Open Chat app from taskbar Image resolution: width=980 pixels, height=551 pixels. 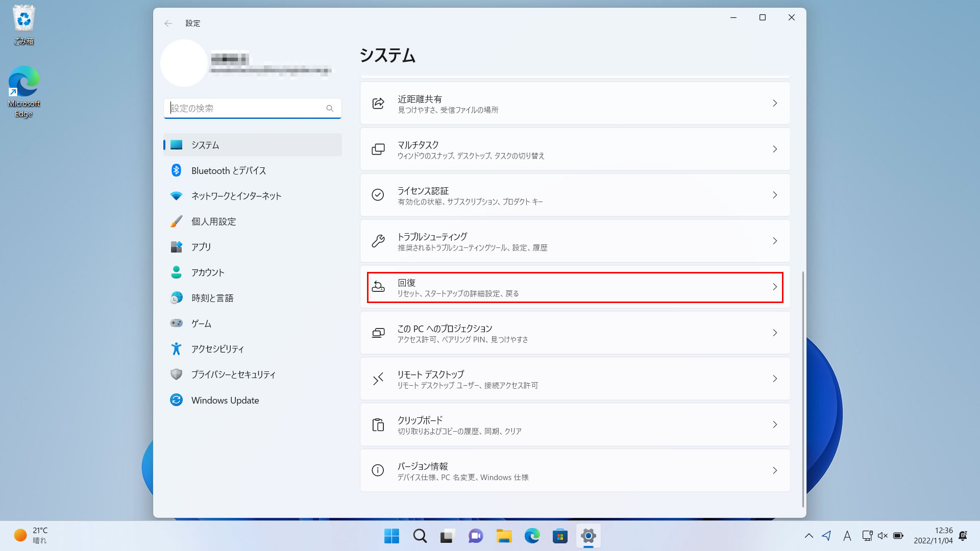tap(476, 536)
